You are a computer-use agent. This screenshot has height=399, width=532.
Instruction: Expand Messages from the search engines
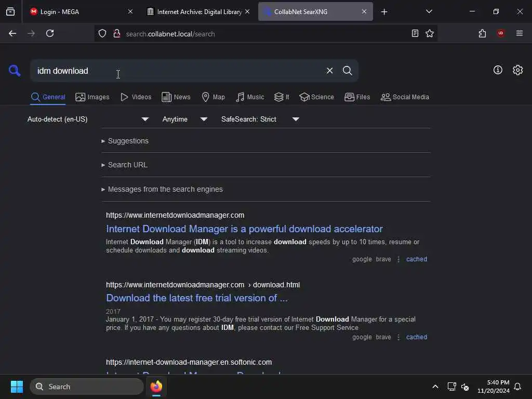click(162, 189)
